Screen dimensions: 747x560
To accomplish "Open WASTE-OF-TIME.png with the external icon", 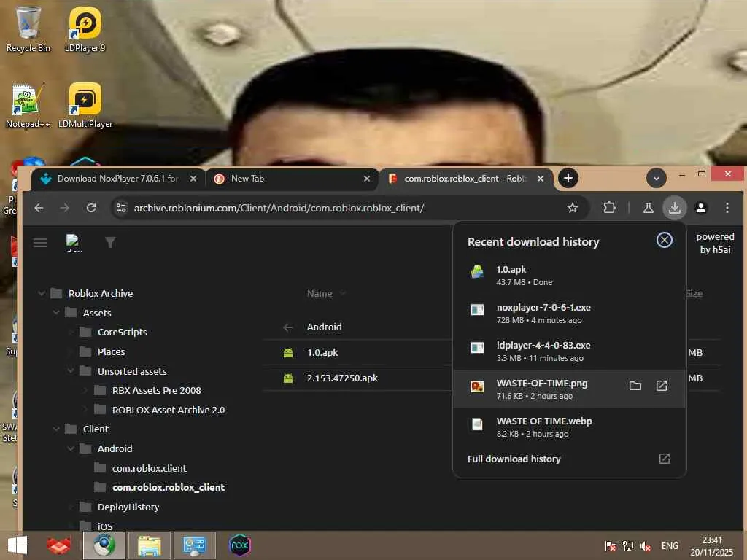I will (662, 386).
